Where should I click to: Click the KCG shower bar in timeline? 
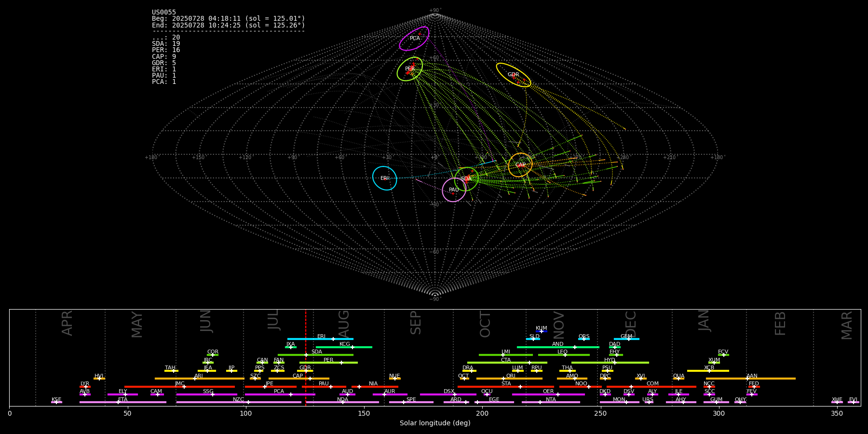[x=344, y=347]
